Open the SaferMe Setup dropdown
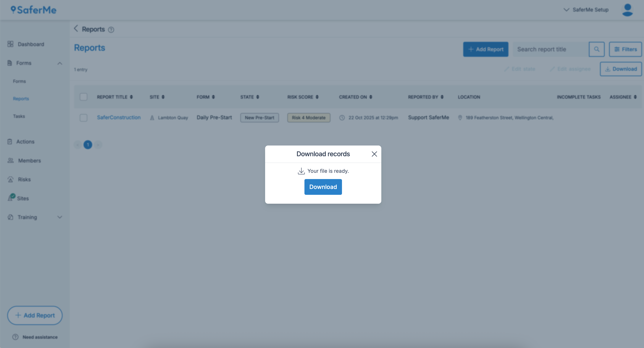The height and width of the screenshot is (348, 644). click(586, 10)
